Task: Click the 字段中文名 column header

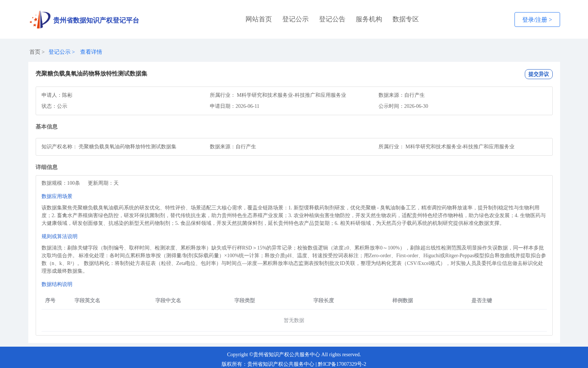Action: tap(168, 300)
